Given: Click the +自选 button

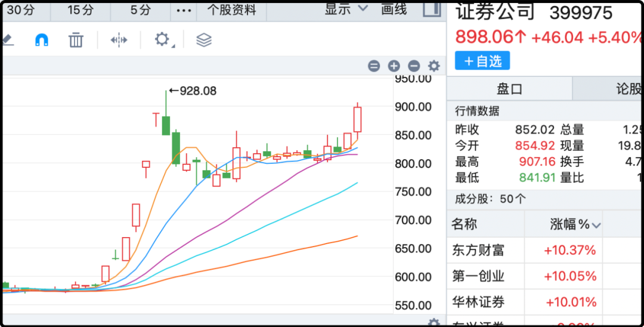Looking at the screenshot, I should point(482,61).
